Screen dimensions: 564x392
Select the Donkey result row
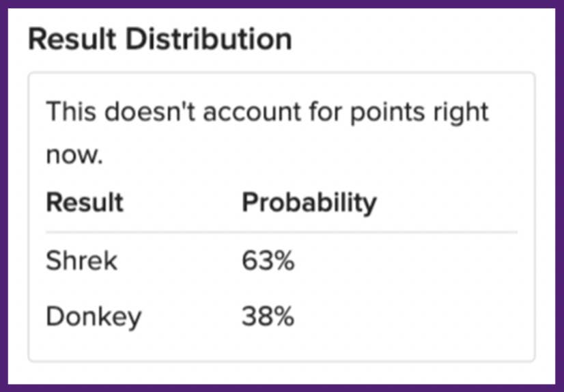(x=94, y=316)
